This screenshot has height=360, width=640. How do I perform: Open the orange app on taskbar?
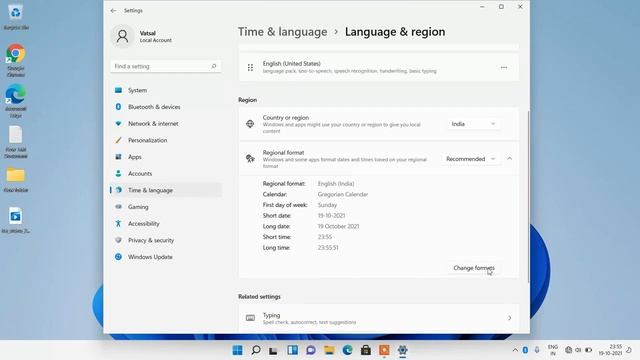click(x=384, y=350)
